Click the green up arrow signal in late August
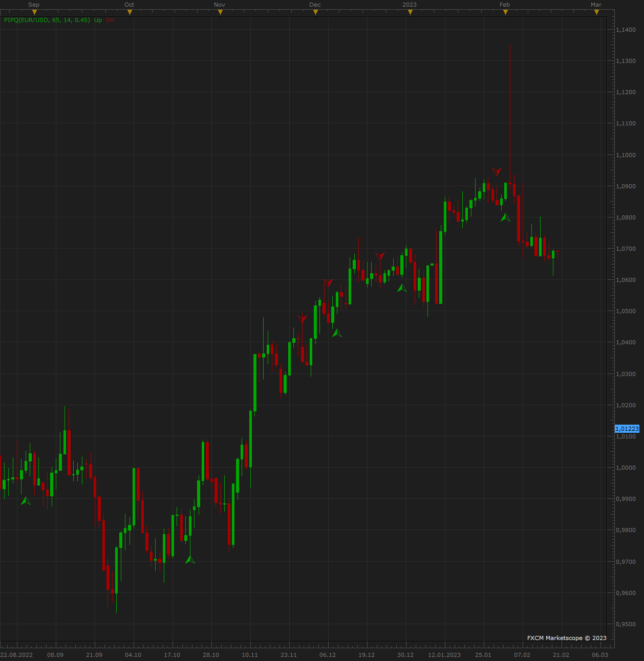This screenshot has height=661, width=644. click(26, 501)
